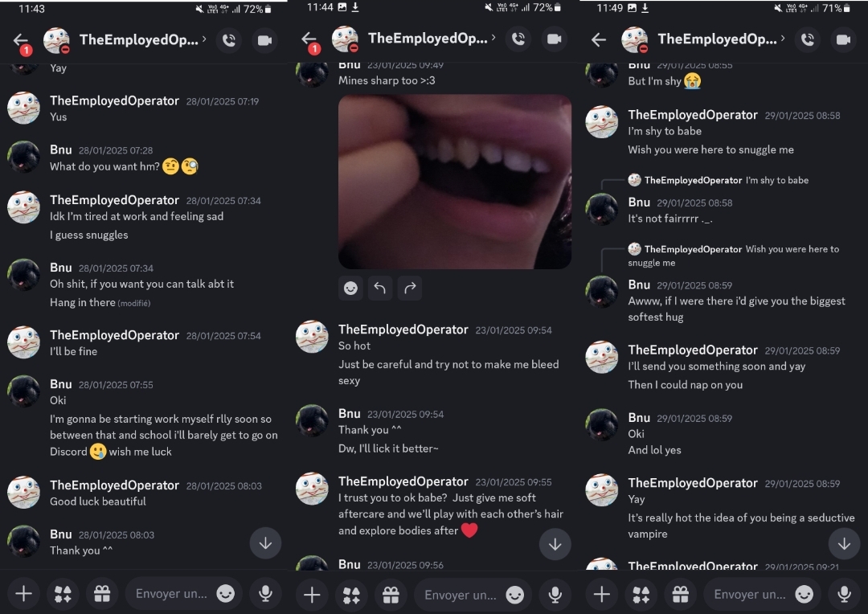This screenshot has width=868, height=614.
Task: Tap microphone icon in right chat bar
Action: coord(844,594)
